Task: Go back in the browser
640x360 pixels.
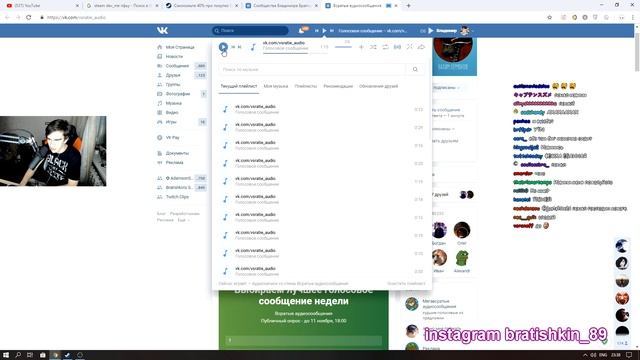Action: point(7,17)
